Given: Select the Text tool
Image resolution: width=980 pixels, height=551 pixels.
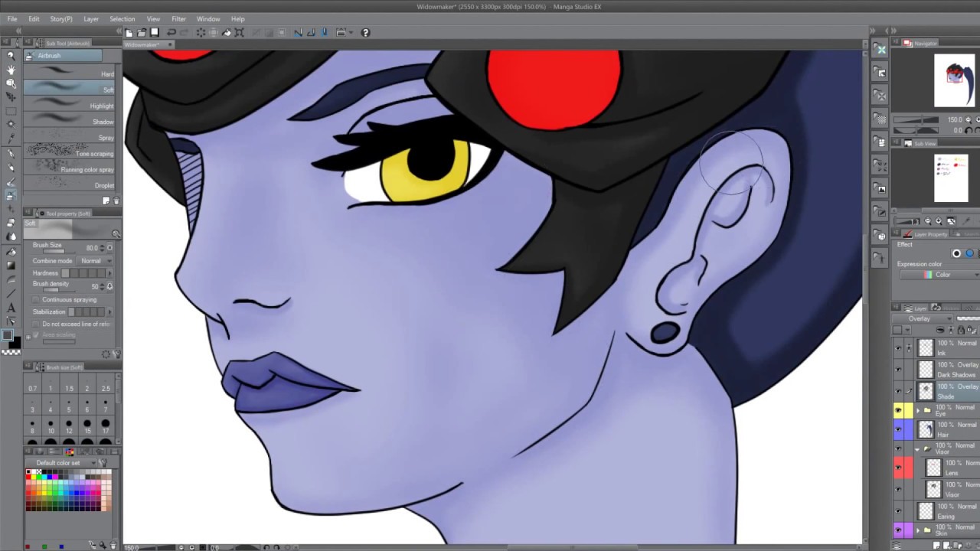Looking at the screenshot, I should 11,308.
